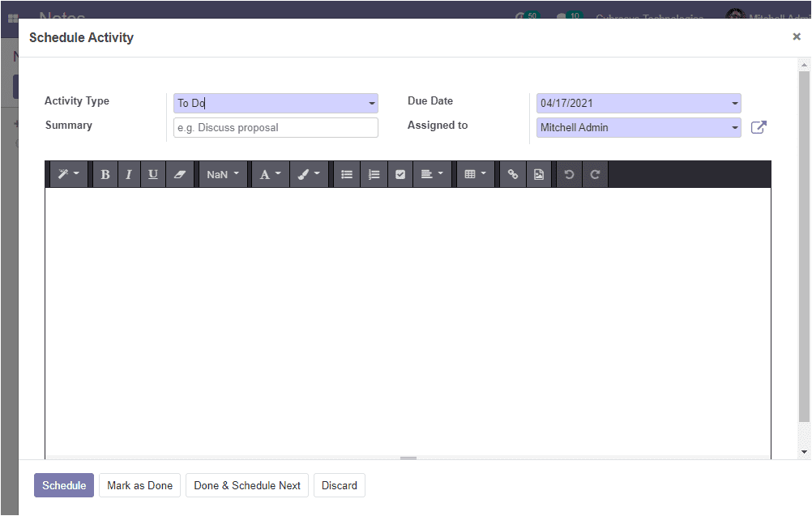
Task: Open the table insert dropdown
Action: (475, 174)
